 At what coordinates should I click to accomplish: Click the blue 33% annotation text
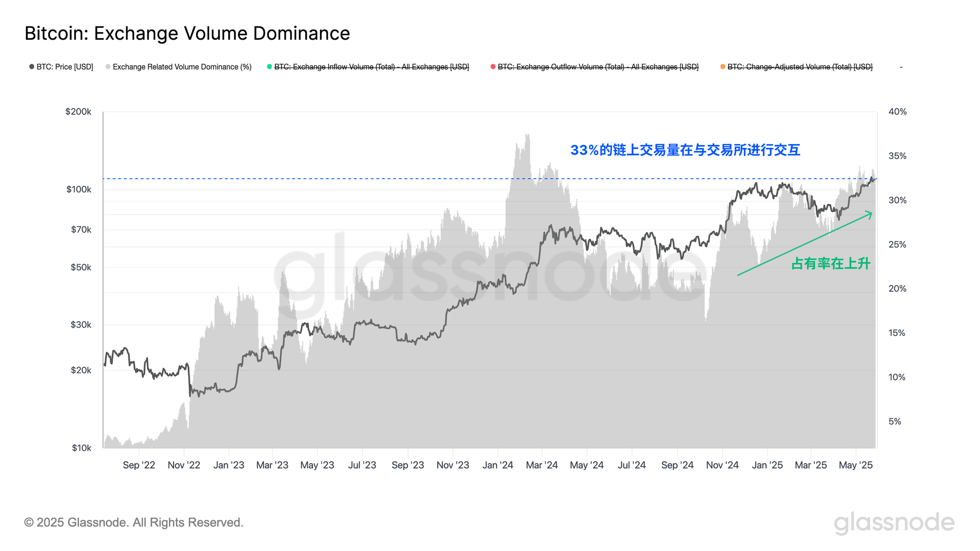click(x=685, y=150)
